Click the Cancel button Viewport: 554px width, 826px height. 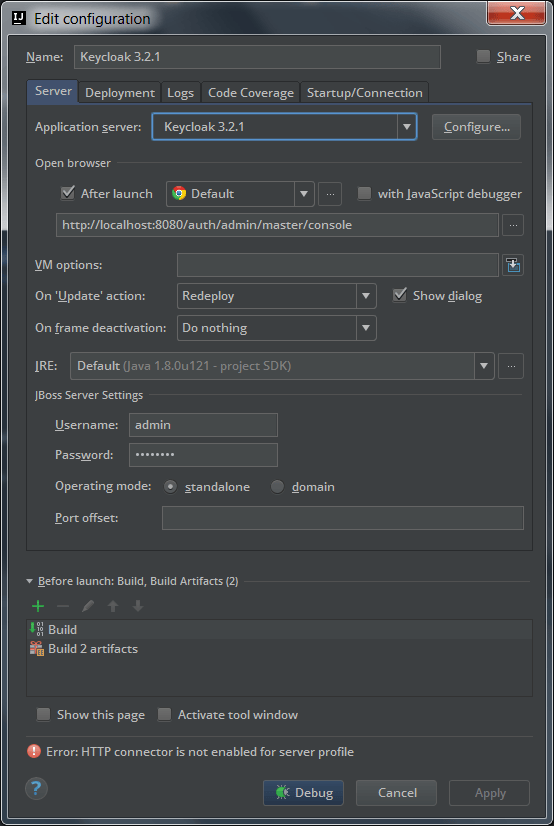pos(397,793)
